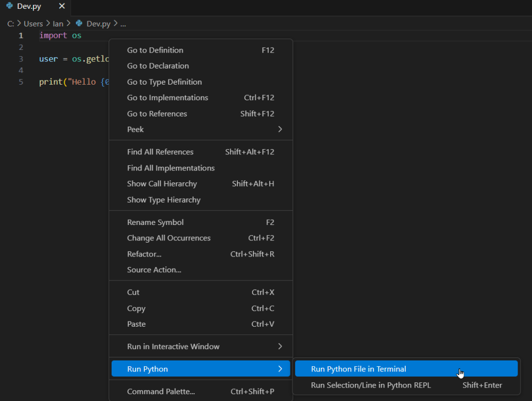
Task: Click the Ian folder in breadcrumb
Action: pos(58,23)
